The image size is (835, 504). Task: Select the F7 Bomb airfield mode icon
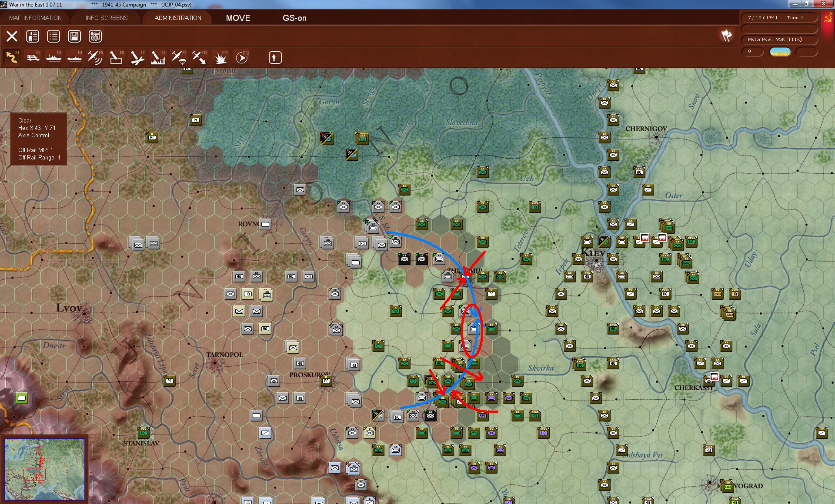pyautogui.click(x=137, y=57)
